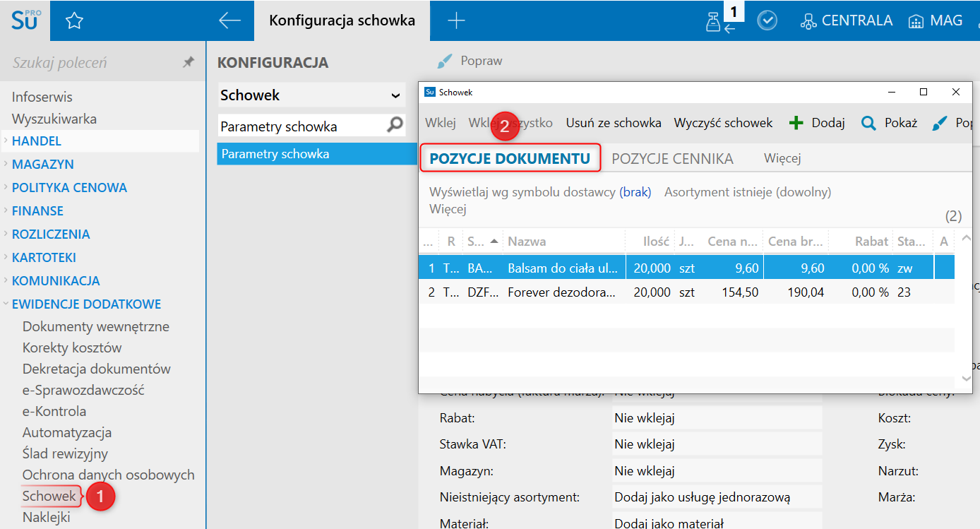Open e-Sprawozdawczość

pyautogui.click(x=83, y=390)
